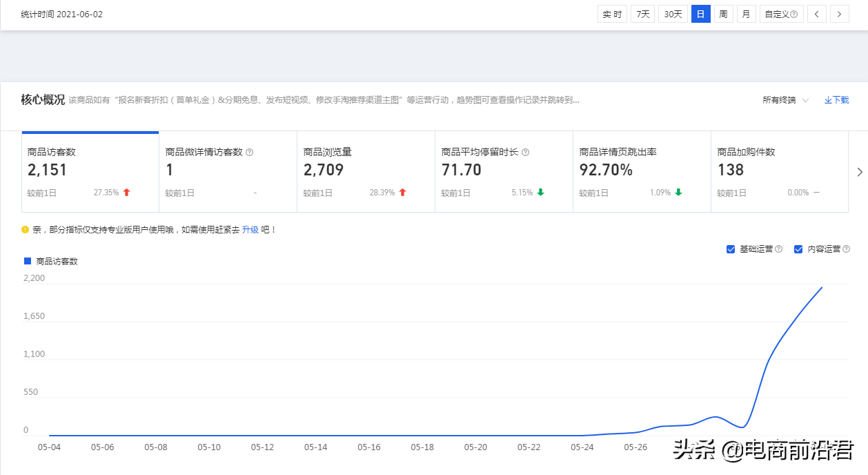
Task: Go to the previous date period arrow
Action: pos(817,14)
